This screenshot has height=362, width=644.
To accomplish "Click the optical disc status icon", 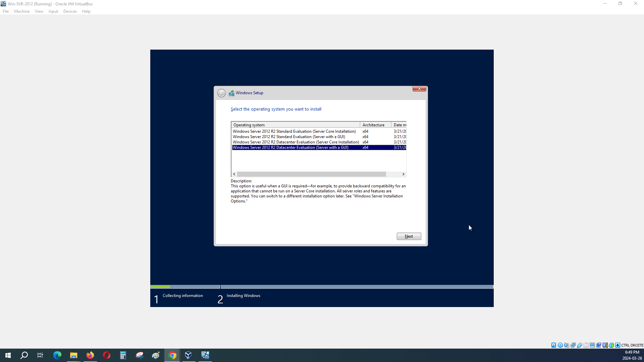I will click(560, 345).
